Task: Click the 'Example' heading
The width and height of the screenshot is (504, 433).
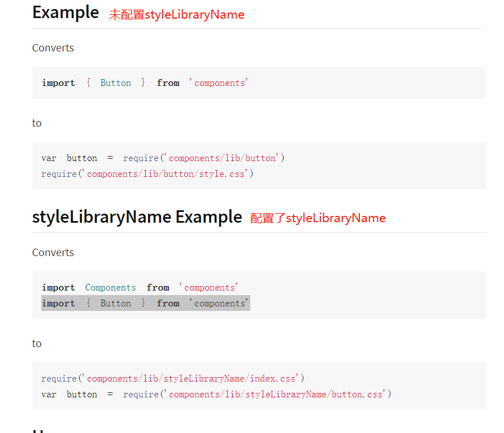Action: (66, 13)
